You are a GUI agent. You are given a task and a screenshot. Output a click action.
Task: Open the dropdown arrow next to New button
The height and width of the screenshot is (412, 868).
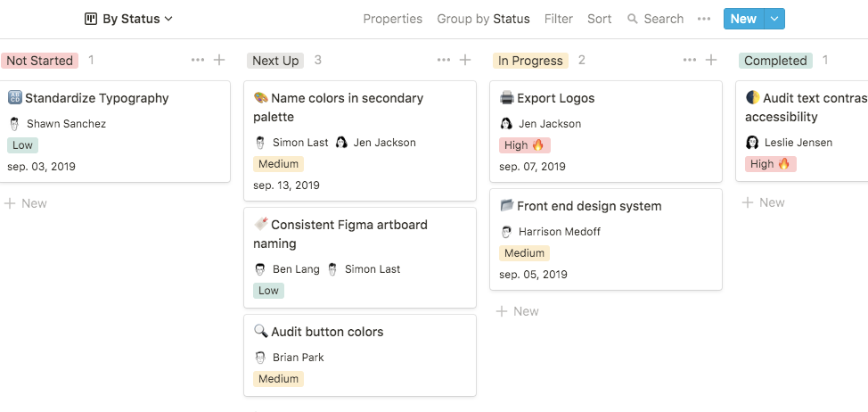tap(774, 19)
